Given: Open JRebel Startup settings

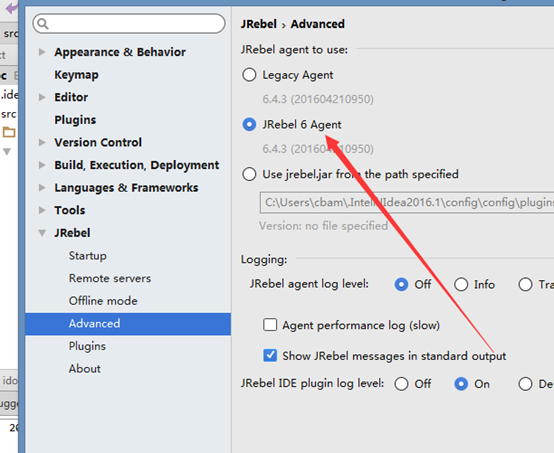Looking at the screenshot, I should pyautogui.click(x=88, y=255).
